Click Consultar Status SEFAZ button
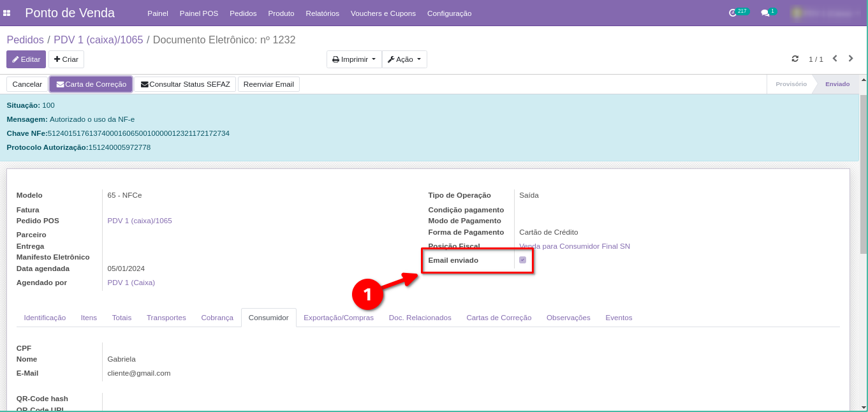The width and height of the screenshot is (868, 412). 185,84
